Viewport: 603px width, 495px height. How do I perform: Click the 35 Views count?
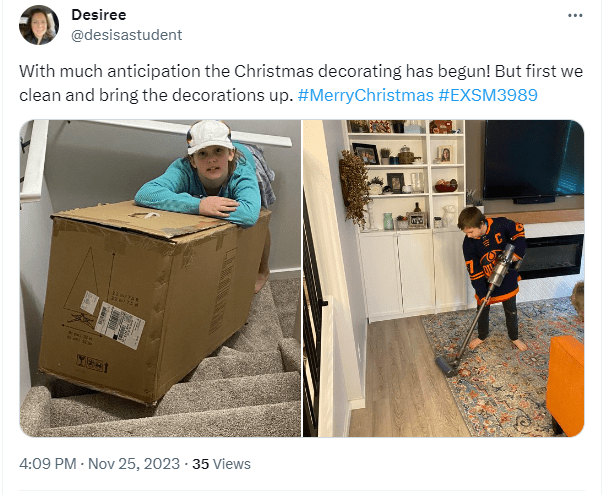(x=222, y=464)
